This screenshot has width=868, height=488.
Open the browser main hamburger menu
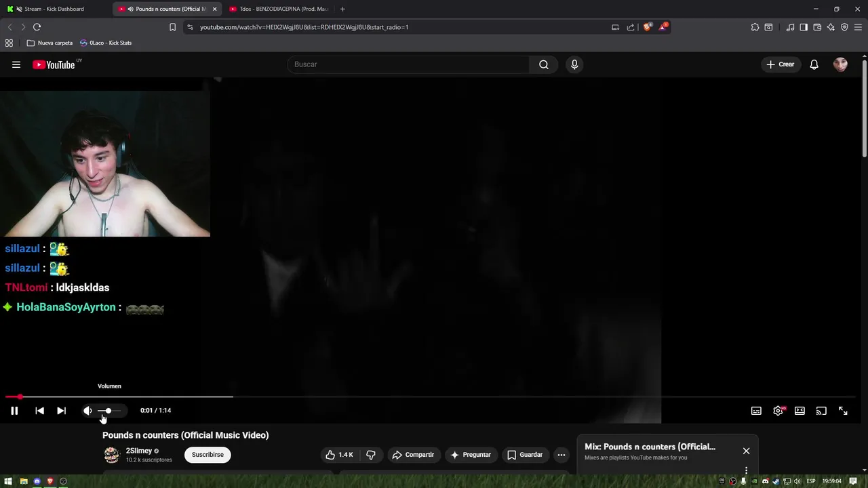point(858,27)
